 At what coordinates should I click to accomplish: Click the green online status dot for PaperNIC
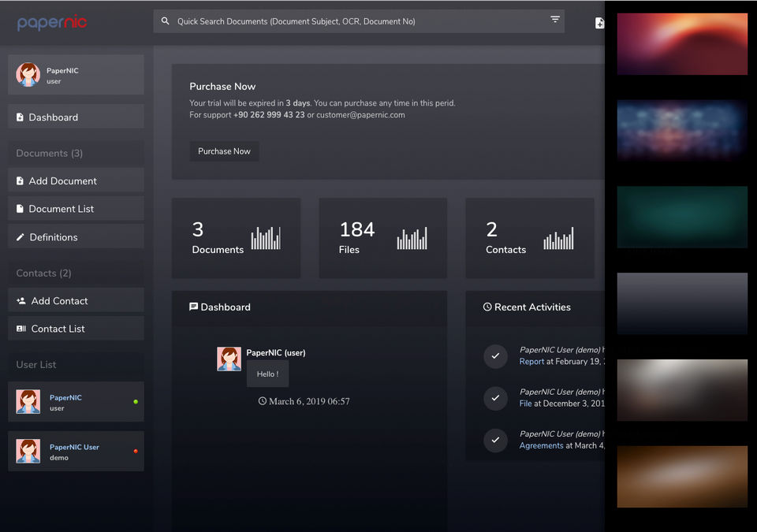136,402
